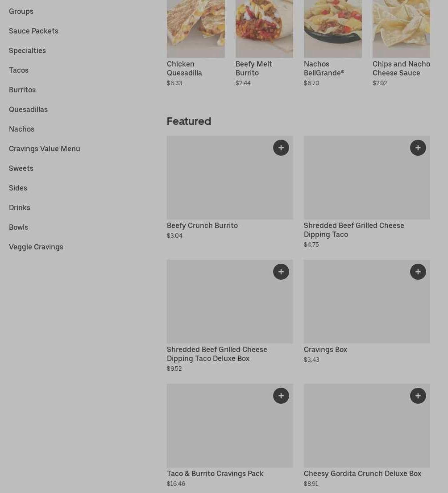The height and width of the screenshot is (493, 448).
Task: Add Taco & Burrito Cravings Pack
Action: click(x=281, y=396)
